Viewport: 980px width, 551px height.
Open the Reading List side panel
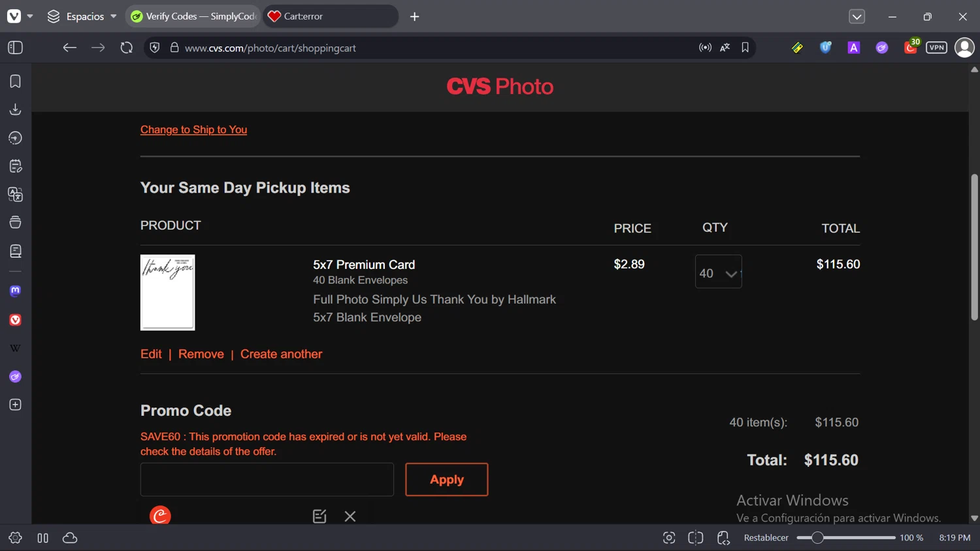click(x=16, y=251)
